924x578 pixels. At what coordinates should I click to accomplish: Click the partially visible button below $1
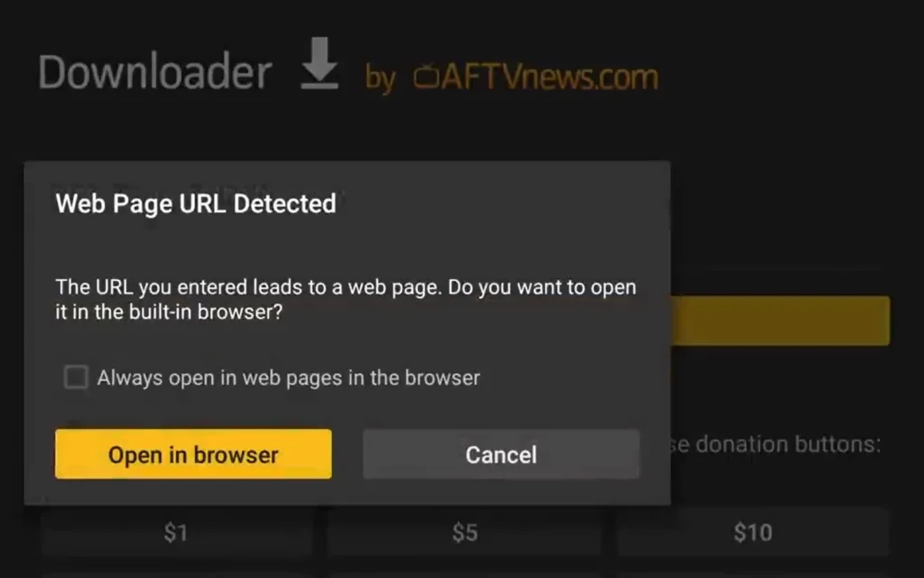176,573
